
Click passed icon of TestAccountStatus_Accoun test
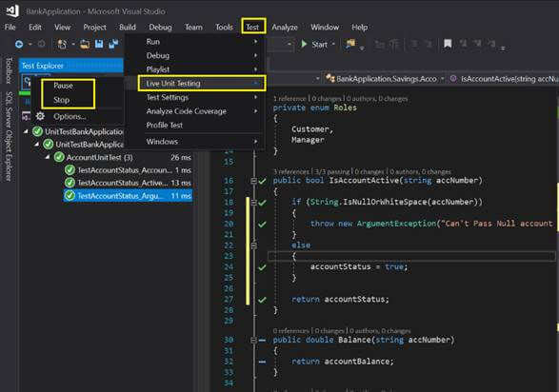click(70, 169)
